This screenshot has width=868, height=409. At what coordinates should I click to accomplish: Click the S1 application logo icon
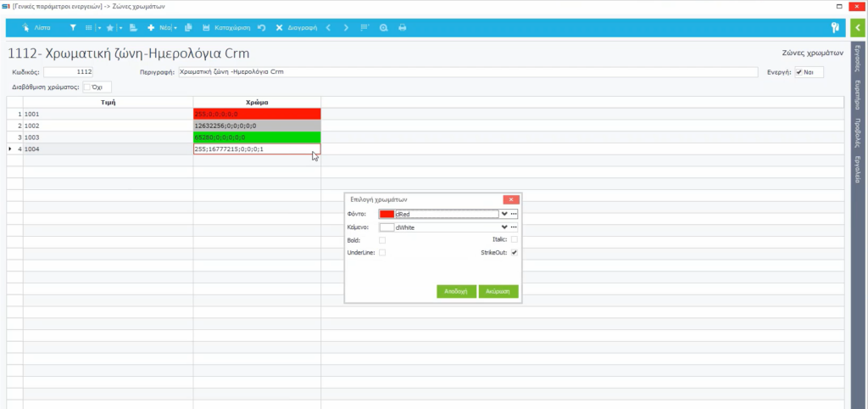coord(6,6)
